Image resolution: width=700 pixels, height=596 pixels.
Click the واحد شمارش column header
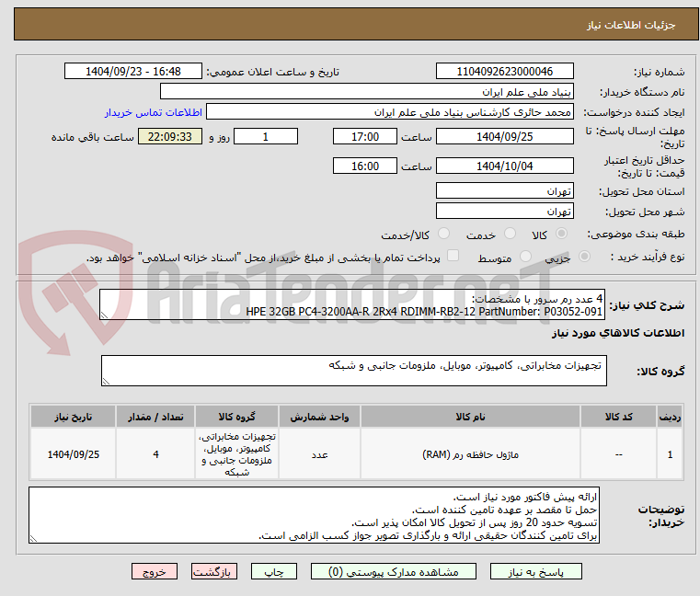coord(319,417)
